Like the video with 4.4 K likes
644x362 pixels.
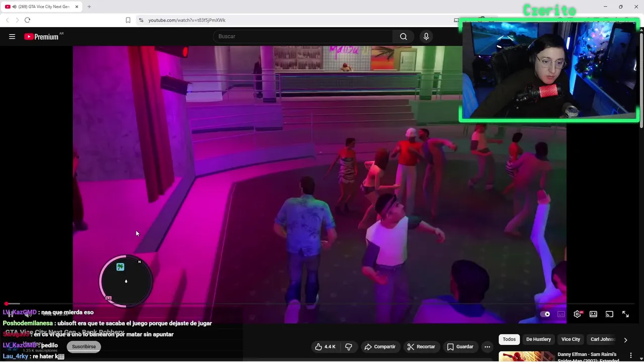325,347
